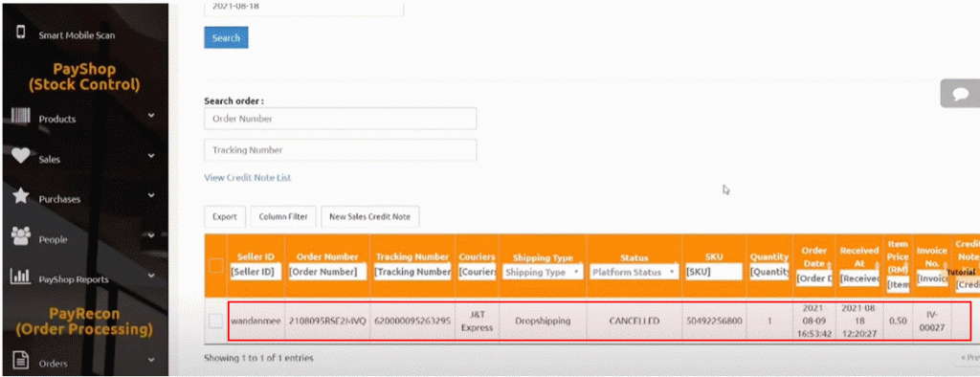The width and height of the screenshot is (980, 377).
Task: Expand the Purchases menu chevron
Action: (151, 196)
